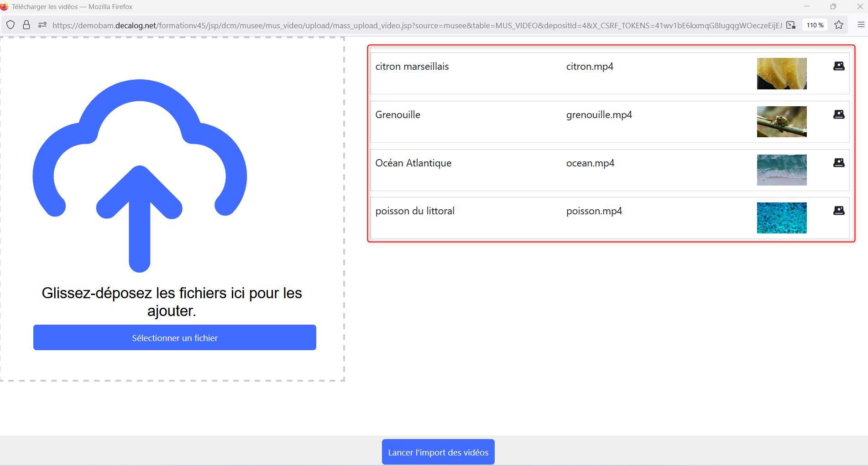Click the cloud upload icon
This screenshot has height=466, width=868.
140,176
